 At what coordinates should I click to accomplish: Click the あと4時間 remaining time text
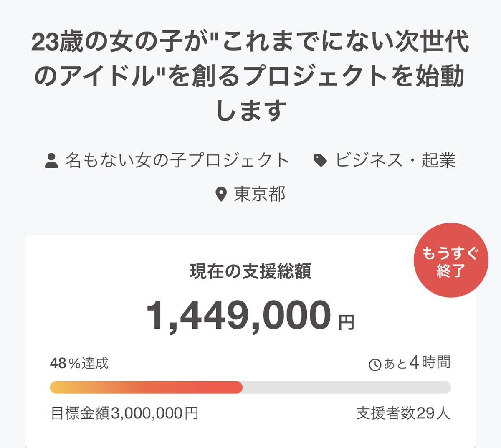pyautogui.click(x=417, y=363)
